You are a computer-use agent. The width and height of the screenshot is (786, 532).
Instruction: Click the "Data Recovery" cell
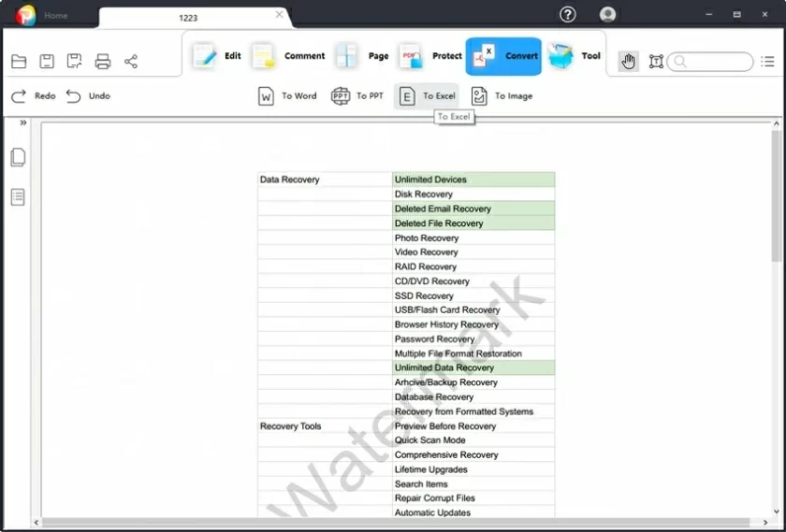[x=325, y=180]
